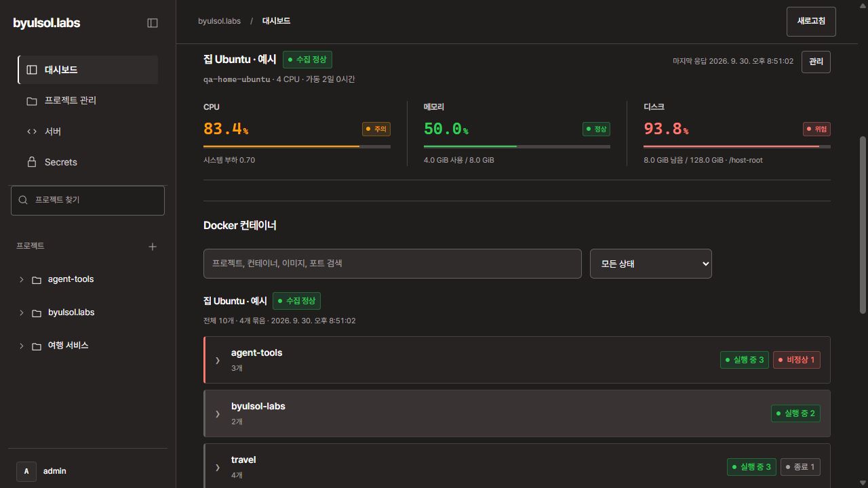The width and height of the screenshot is (868, 488).
Task: Click the code brackets icon beside 서버
Action: (32, 131)
